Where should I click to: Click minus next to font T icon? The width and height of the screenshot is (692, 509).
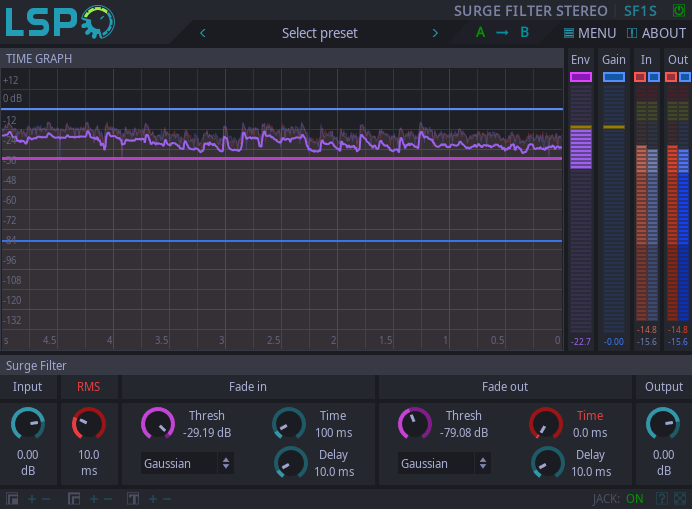click(167, 499)
